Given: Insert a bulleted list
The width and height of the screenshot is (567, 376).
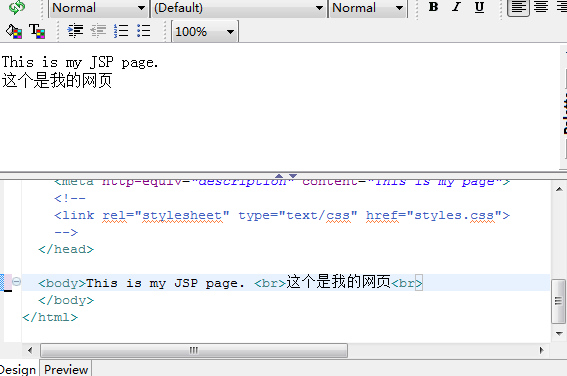Looking at the screenshot, I should pos(144,31).
